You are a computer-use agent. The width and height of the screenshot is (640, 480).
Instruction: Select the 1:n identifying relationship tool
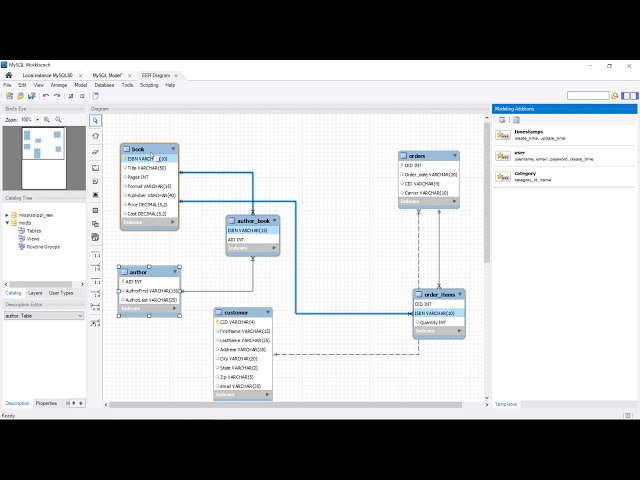96,293
